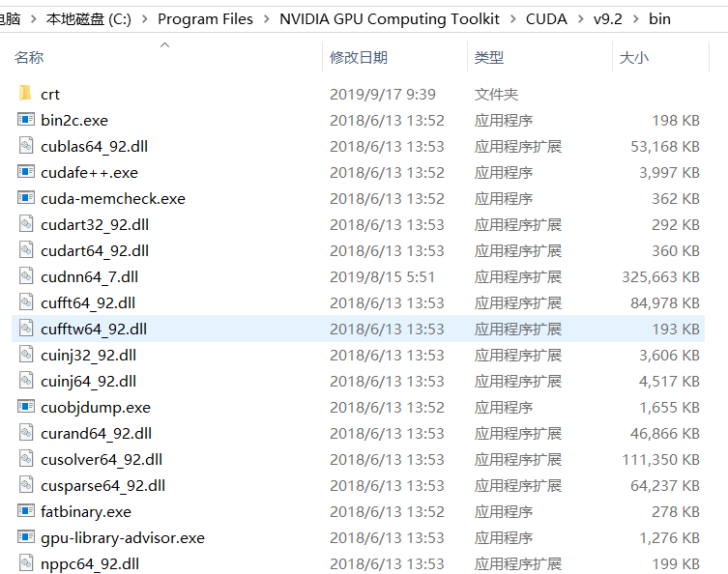Select the cuinj64_92.dll file icon

(x=26, y=381)
